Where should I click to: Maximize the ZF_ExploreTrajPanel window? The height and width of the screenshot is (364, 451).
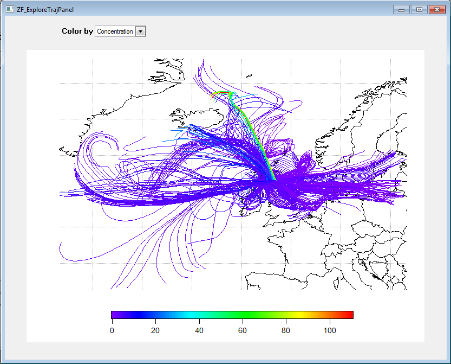[419, 10]
